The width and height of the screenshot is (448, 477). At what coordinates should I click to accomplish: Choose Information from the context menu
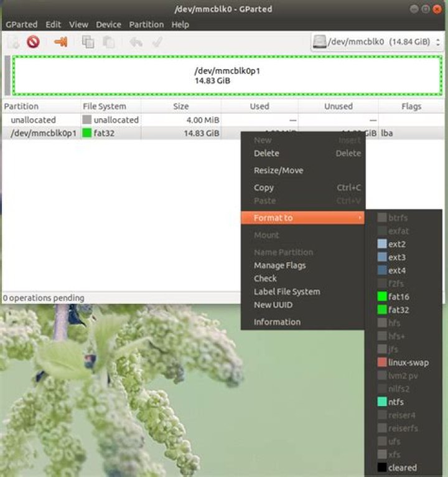click(x=303, y=322)
